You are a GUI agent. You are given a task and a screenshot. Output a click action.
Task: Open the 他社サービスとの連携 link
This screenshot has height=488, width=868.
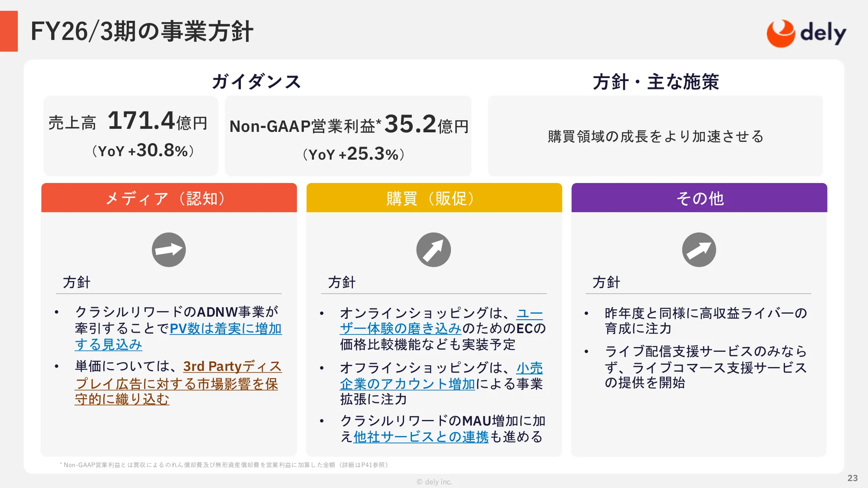tap(421, 437)
